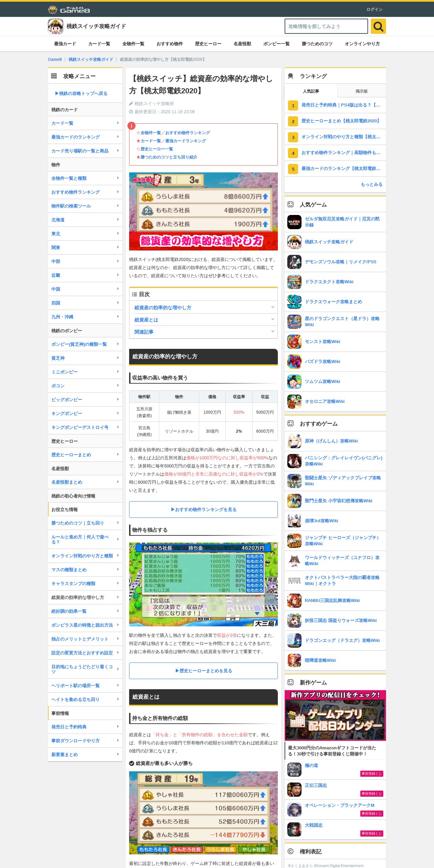Open the オペレーション・ブラックアークM game icon
This screenshot has width=434, height=868.
294,810
